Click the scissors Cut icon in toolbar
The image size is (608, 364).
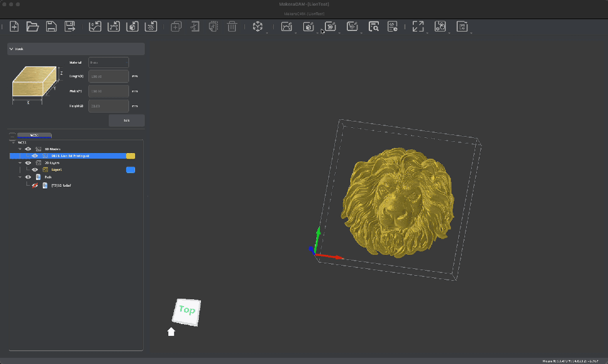pos(195,26)
